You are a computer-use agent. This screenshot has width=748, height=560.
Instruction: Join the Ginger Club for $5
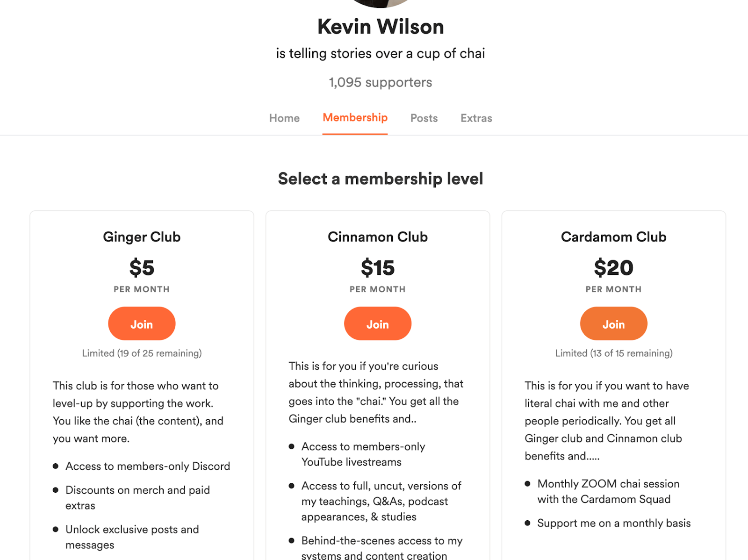click(142, 323)
